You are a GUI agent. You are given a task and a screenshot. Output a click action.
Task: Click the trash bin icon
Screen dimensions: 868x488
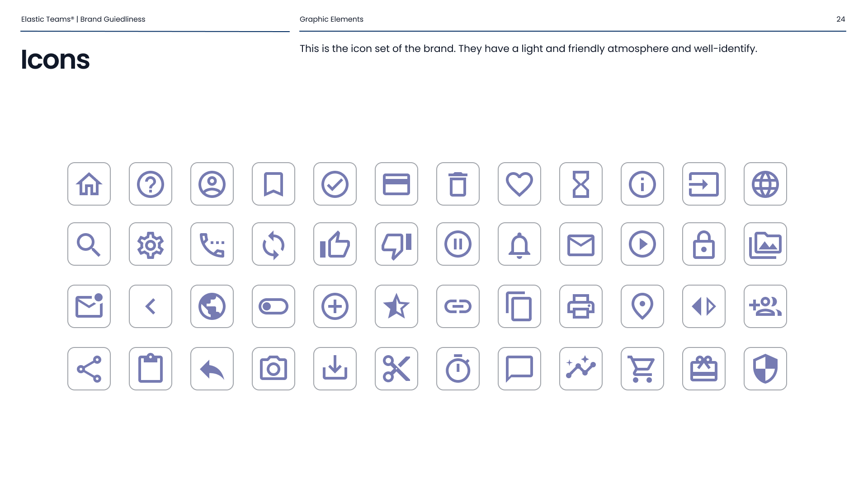pos(458,184)
